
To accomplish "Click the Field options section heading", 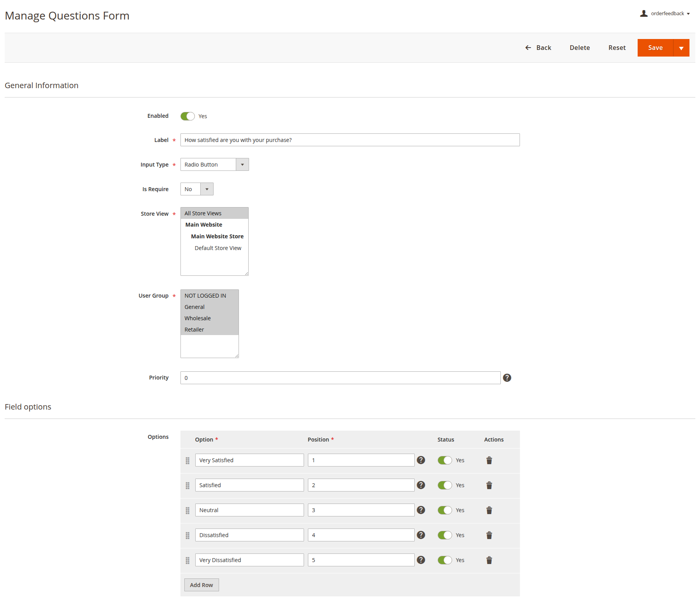I will [x=28, y=407].
